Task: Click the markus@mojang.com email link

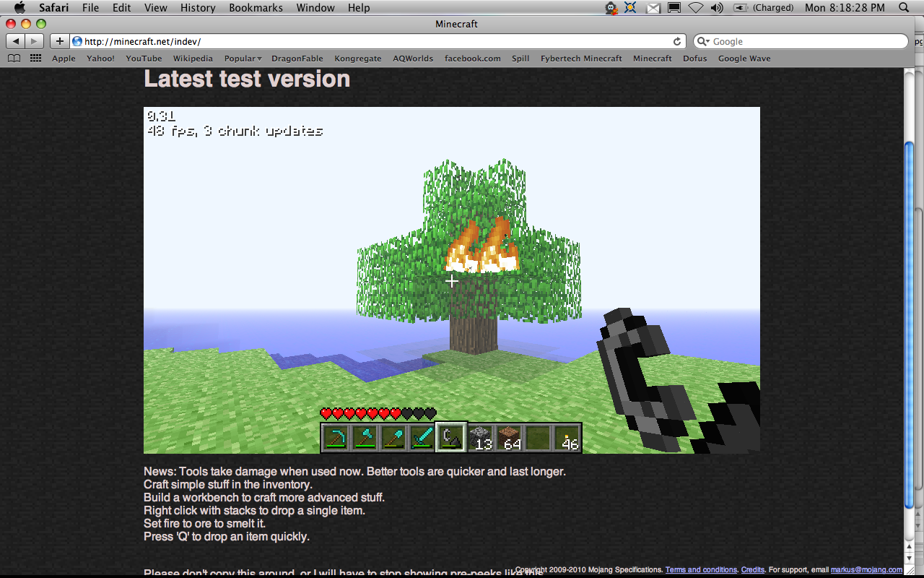Action: 866,570
